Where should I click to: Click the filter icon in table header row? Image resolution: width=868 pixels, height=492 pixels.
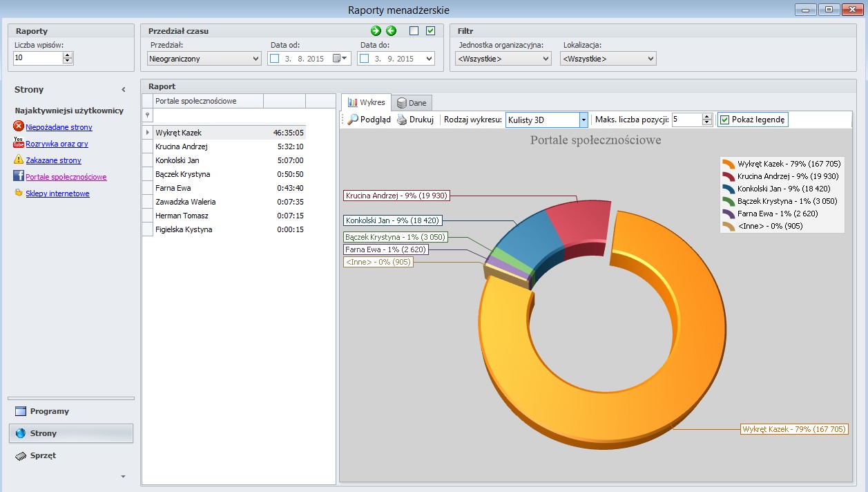coord(147,115)
